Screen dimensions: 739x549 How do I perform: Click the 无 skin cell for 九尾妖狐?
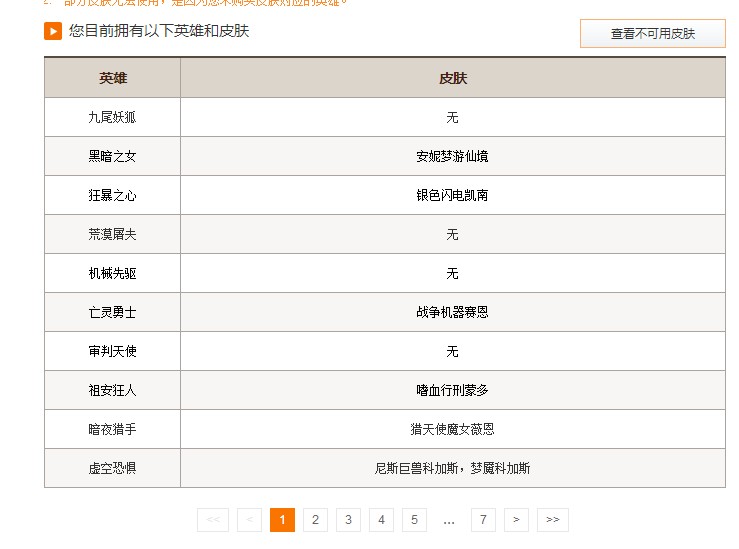pos(453,117)
